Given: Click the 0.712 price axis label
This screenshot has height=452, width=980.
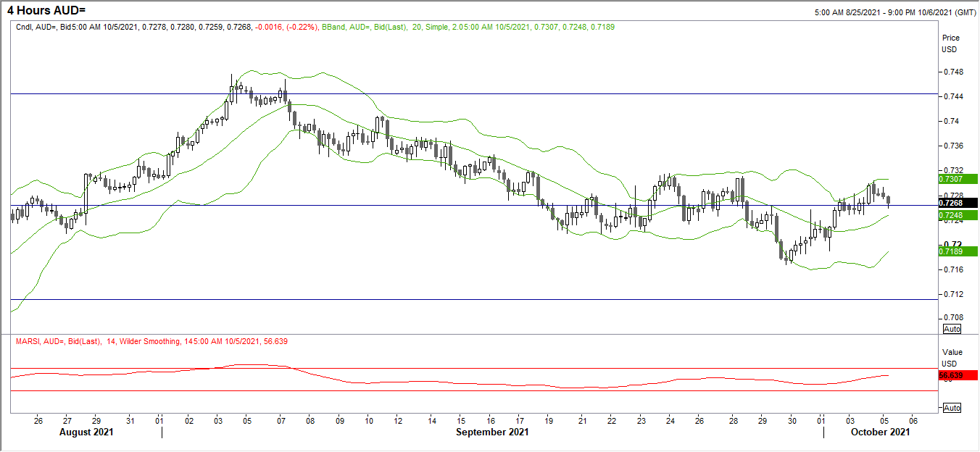Looking at the screenshot, I should [x=953, y=294].
